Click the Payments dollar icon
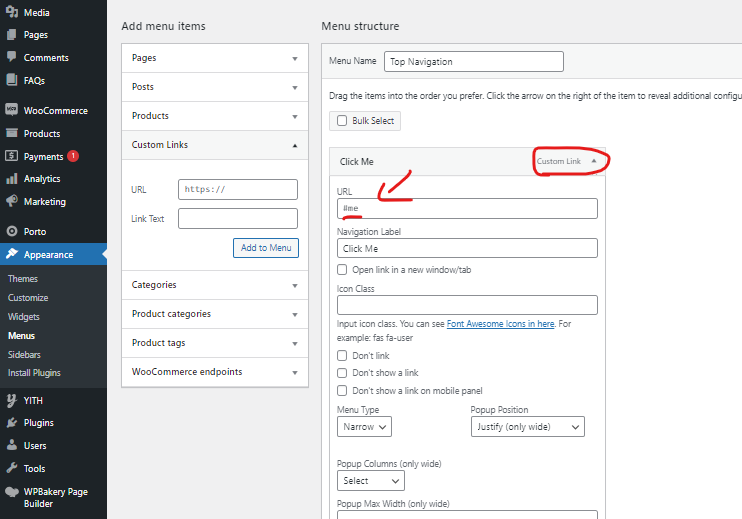Viewport: 742px width, 519px height. tap(12, 156)
